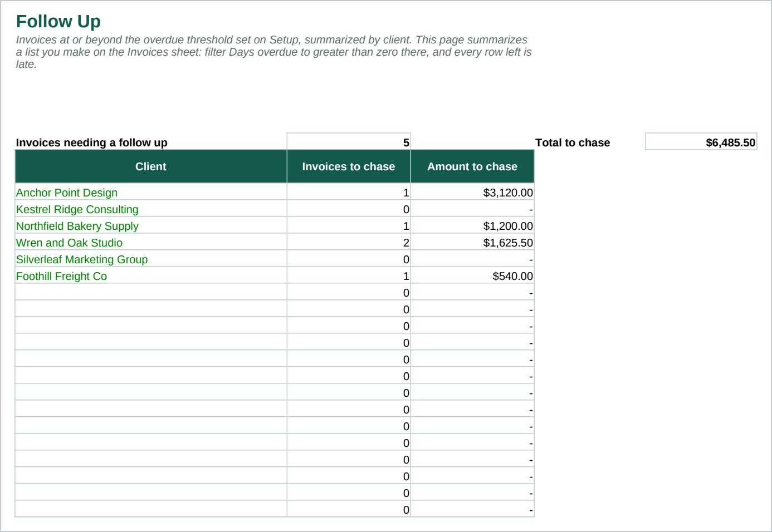This screenshot has width=772, height=532.
Task: Select the "Kestrel Ridge Consulting" client cell
Action: click(x=151, y=209)
